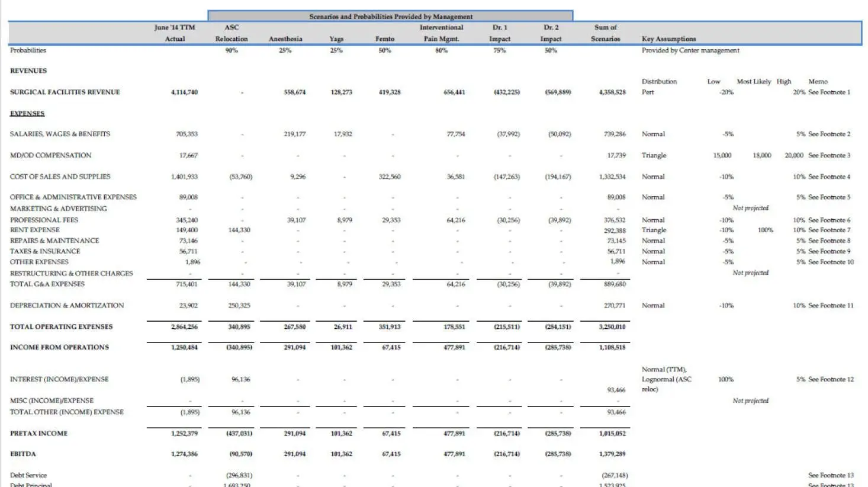Select the Sum of Scenarios column header
Viewport: 868px width, 487px height.
click(605, 33)
